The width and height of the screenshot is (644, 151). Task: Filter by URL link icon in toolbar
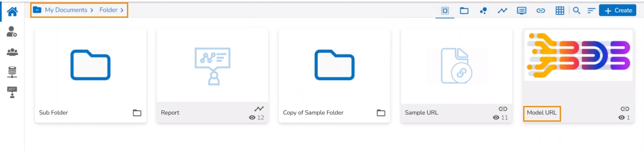[541, 11]
